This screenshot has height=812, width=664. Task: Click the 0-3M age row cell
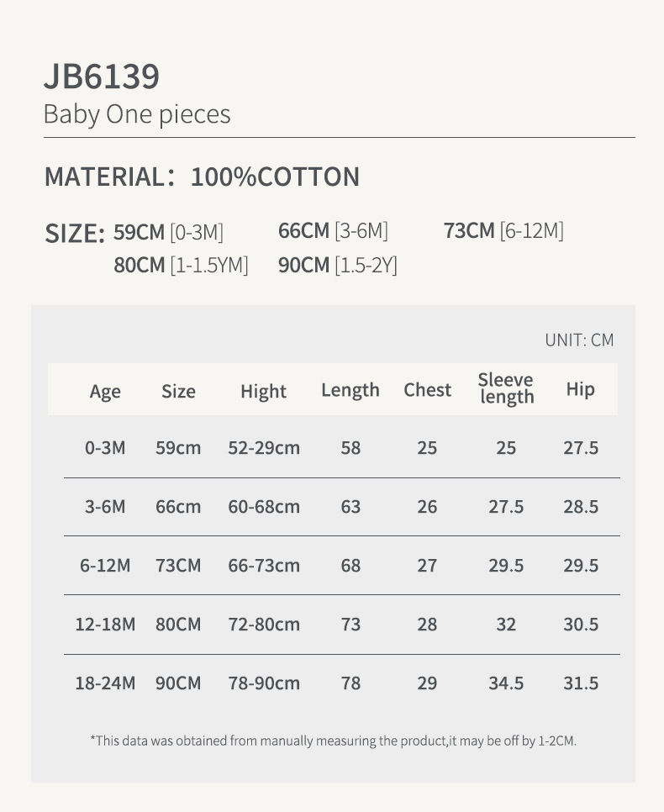click(x=105, y=447)
